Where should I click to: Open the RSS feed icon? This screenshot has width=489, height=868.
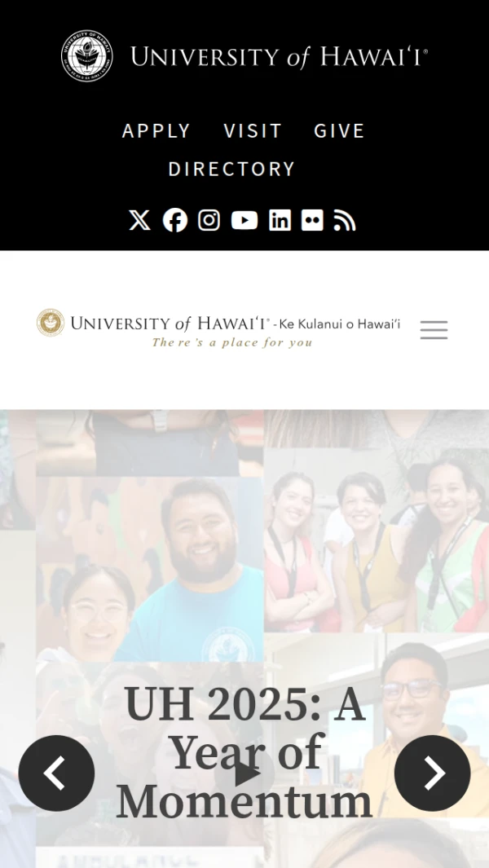pyautogui.click(x=345, y=220)
